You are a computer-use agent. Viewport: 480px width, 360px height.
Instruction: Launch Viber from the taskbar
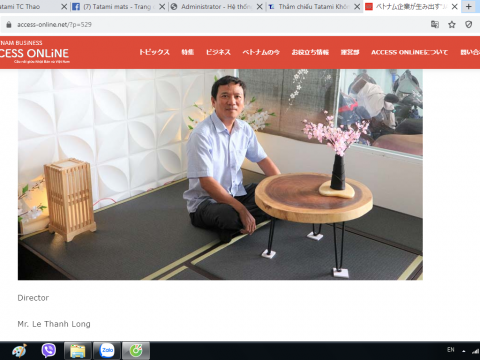(x=49, y=350)
